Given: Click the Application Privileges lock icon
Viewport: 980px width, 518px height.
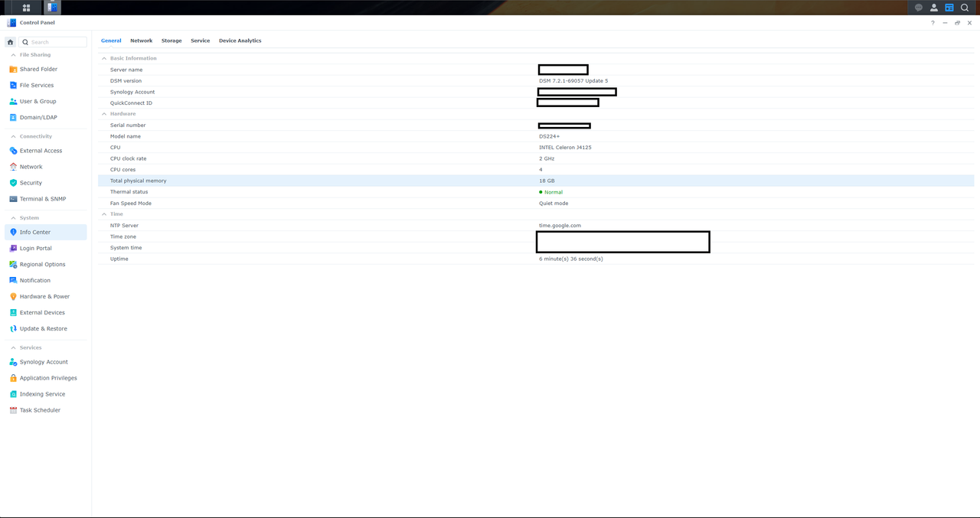Looking at the screenshot, I should (x=13, y=378).
